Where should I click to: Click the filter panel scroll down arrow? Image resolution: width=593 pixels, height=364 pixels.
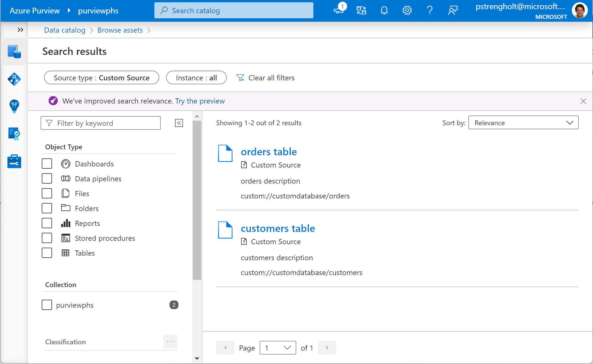(197, 359)
